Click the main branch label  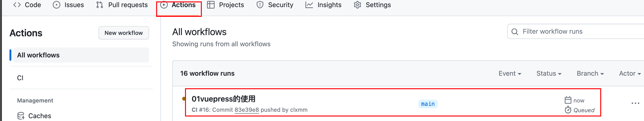[428, 104]
